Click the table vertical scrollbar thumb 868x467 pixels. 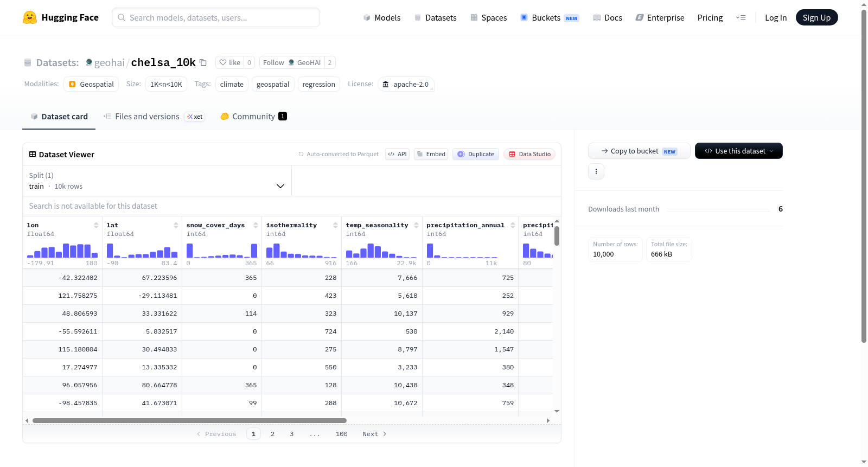pyautogui.click(x=557, y=236)
